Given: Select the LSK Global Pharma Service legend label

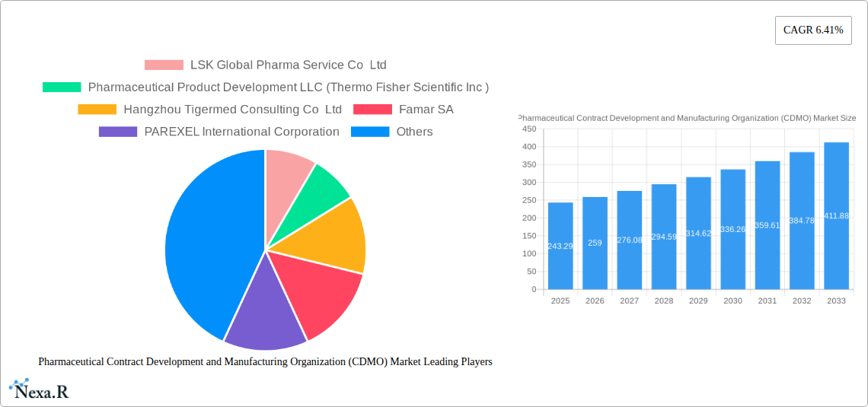Looking at the screenshot, I should tap(289, 65).
